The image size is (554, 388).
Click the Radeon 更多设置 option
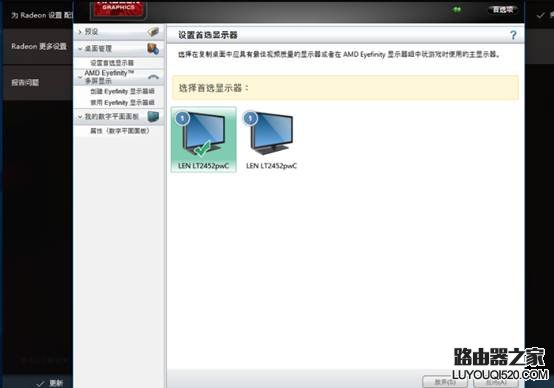pyautogui.click(x=39, y=46)
